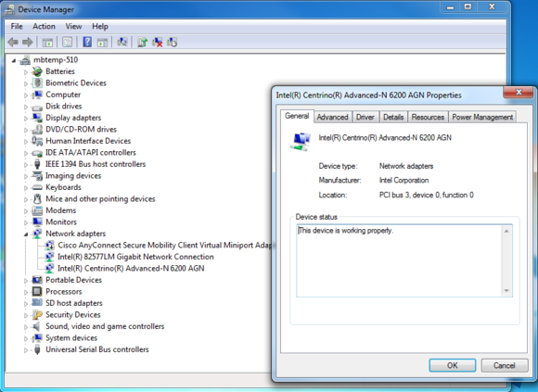This screenshot has height=392, width=538.
Task: Select the Intel Centrino adapter icon in tree
Action: pos(50,268)
